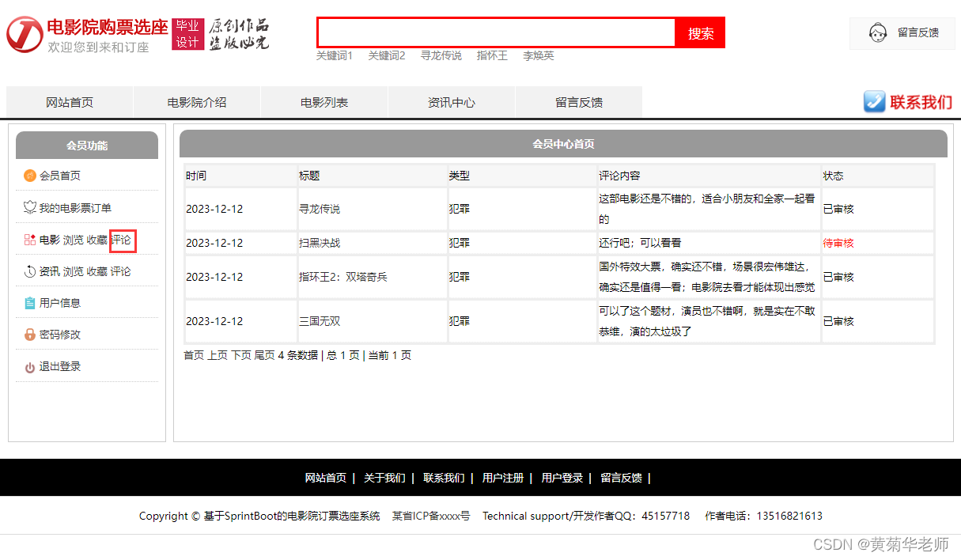Click 收藏 in the 电影 sidebar row
The width and height of the screenshot is (961, 560).
(97, 240)
